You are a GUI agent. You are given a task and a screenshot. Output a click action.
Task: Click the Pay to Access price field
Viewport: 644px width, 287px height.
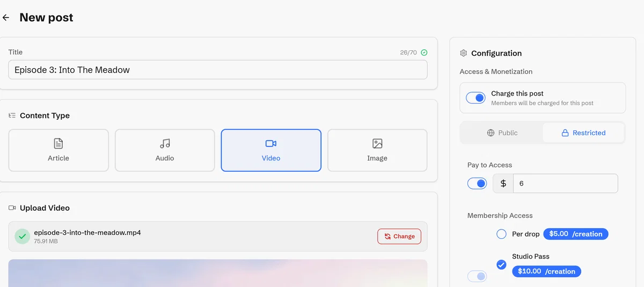[565, 183]
